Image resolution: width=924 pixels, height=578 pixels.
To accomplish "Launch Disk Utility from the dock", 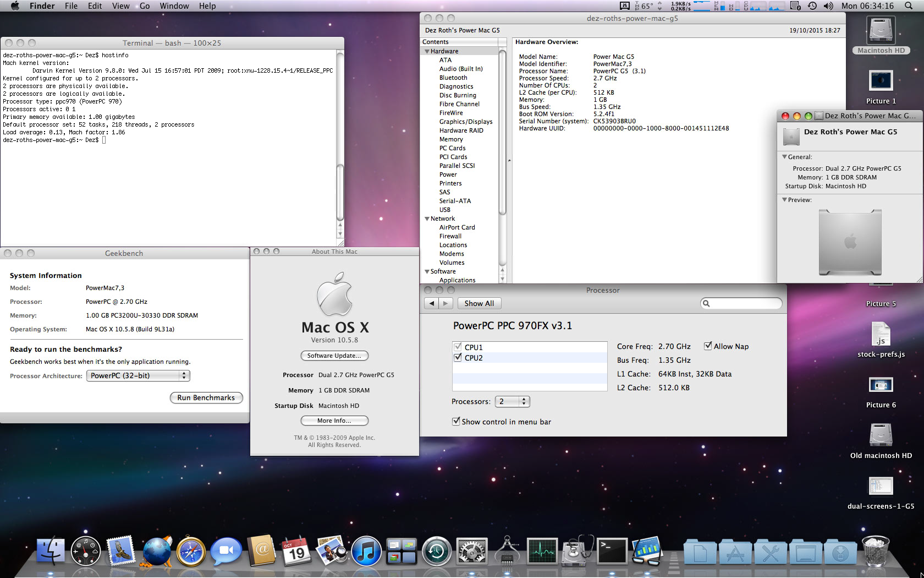I will (x=577, y=551).
